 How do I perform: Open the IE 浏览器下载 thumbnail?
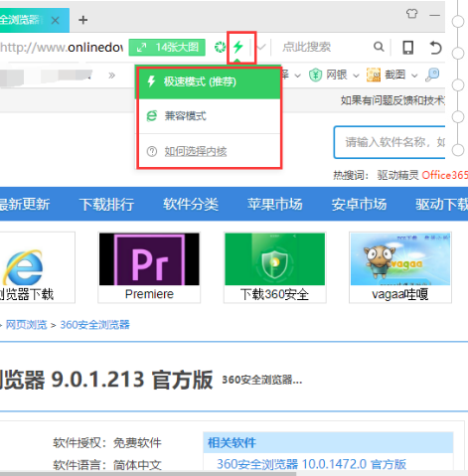click(x=38, y=267)
